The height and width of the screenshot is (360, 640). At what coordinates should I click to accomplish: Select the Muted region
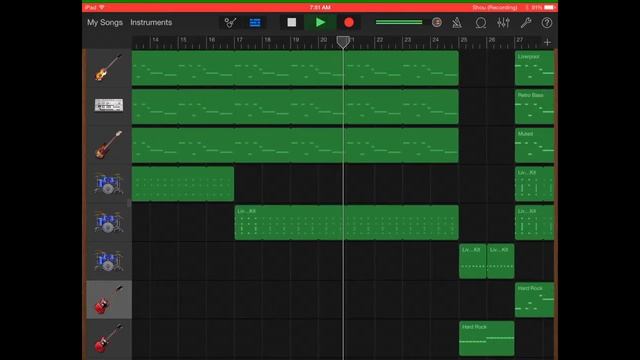(534, 145)
